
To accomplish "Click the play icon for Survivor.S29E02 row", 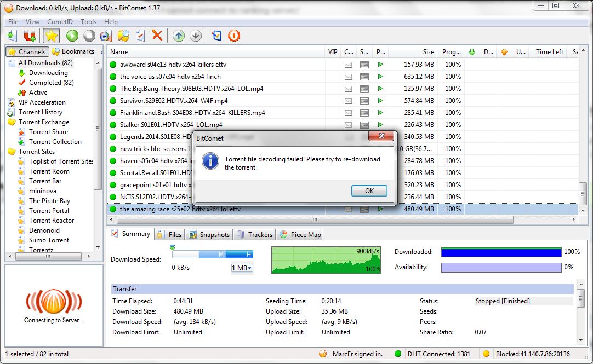I will [x=380, y=100].
